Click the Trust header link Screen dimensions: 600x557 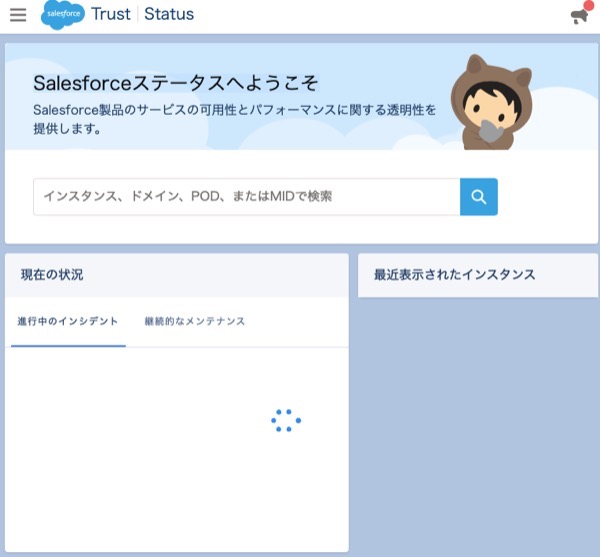click(x=111, y=14)
